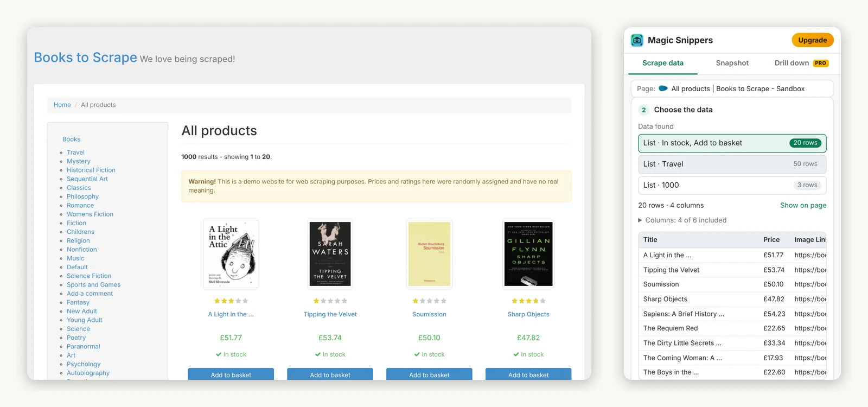Click the Tipping the Velvet row in data table

pyautogui.click(x=732, y=270)
